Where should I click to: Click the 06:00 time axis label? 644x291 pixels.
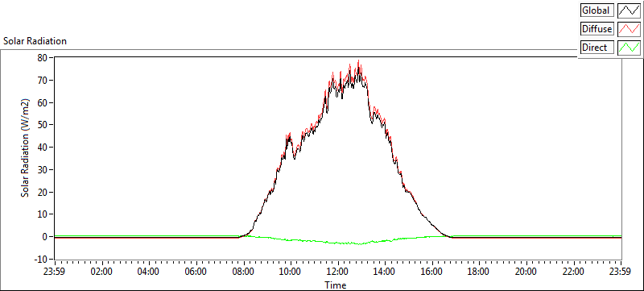coord(196,272)
